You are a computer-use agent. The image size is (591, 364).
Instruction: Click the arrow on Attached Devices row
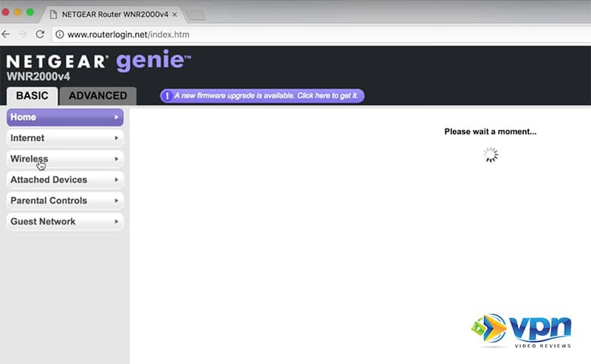[x=116, y=179]
